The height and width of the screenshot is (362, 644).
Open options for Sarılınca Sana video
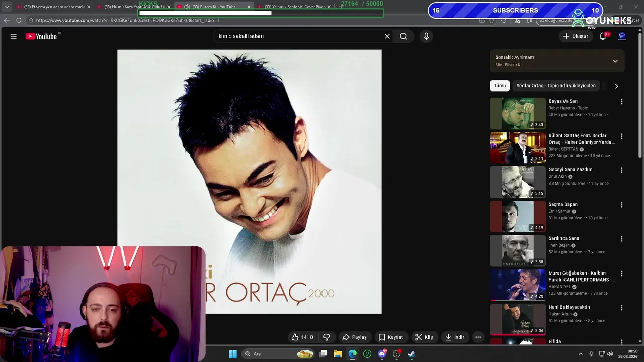coord(622,239)
